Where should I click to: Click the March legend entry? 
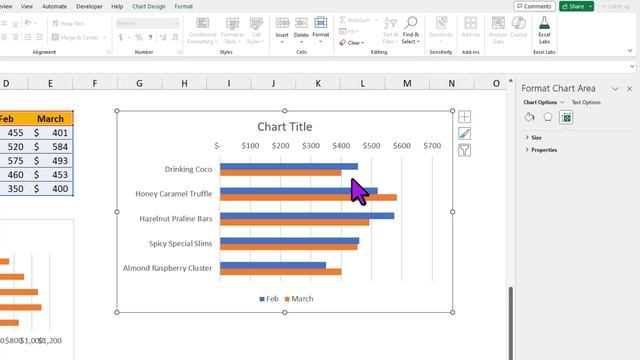(x=299, y=299)
